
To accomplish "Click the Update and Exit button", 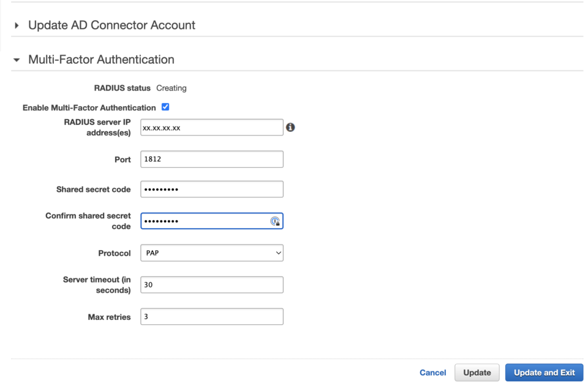I will tap(544, 372).
